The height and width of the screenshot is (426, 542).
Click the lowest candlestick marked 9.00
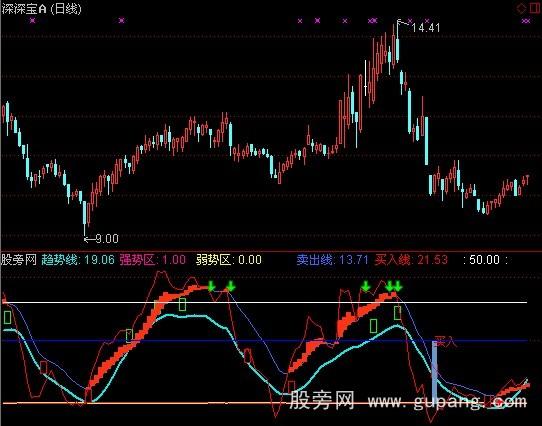(85, 219)
